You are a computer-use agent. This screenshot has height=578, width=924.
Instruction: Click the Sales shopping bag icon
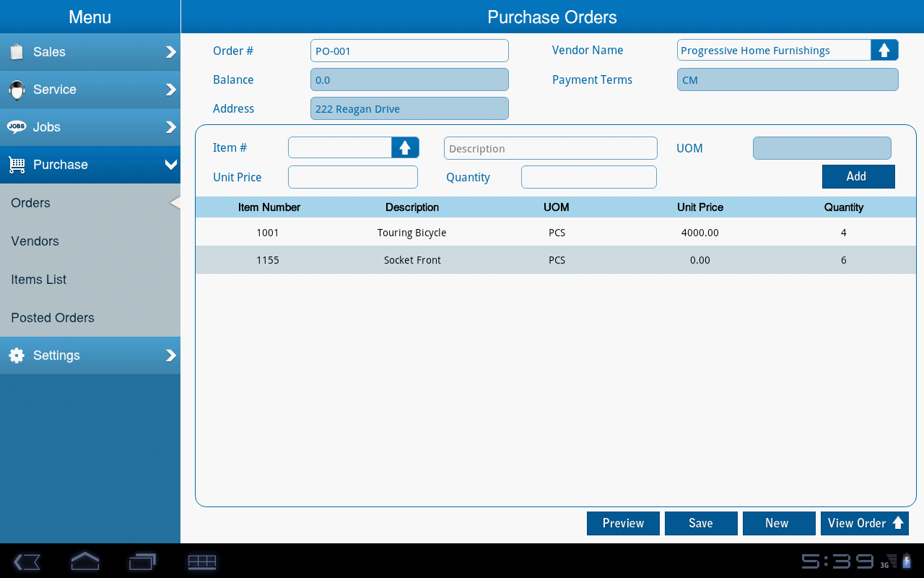click(x=17, y=52)
